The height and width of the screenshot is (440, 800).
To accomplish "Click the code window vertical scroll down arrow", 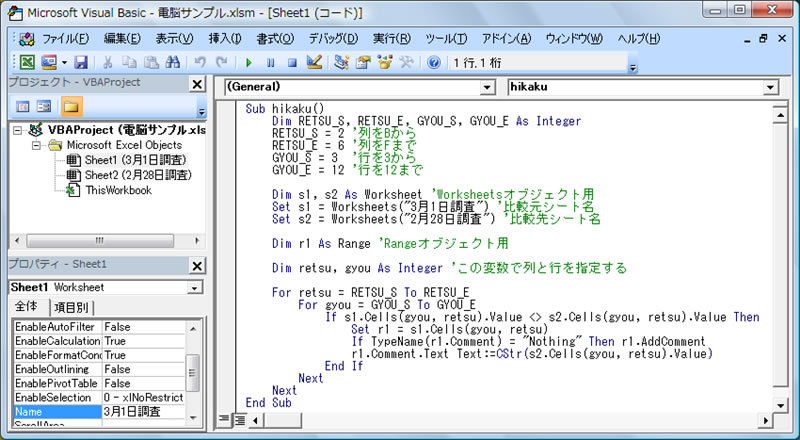I will click(x=780, y=406).
